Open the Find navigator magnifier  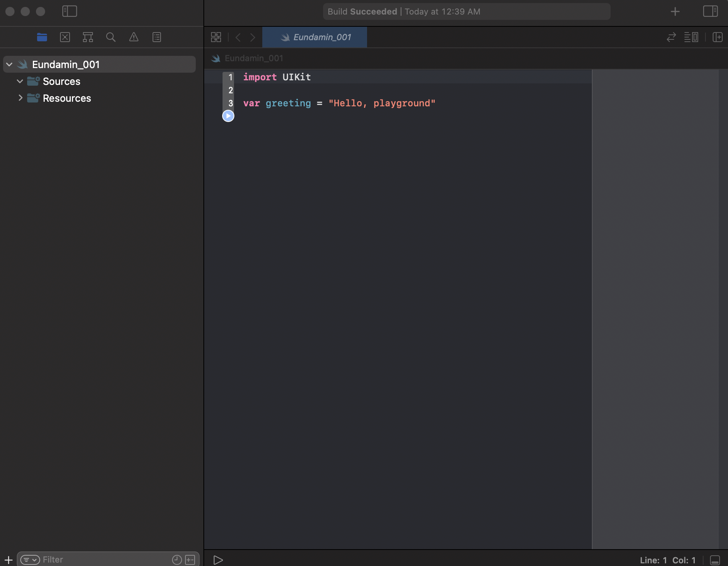click(x=111, y=37)
